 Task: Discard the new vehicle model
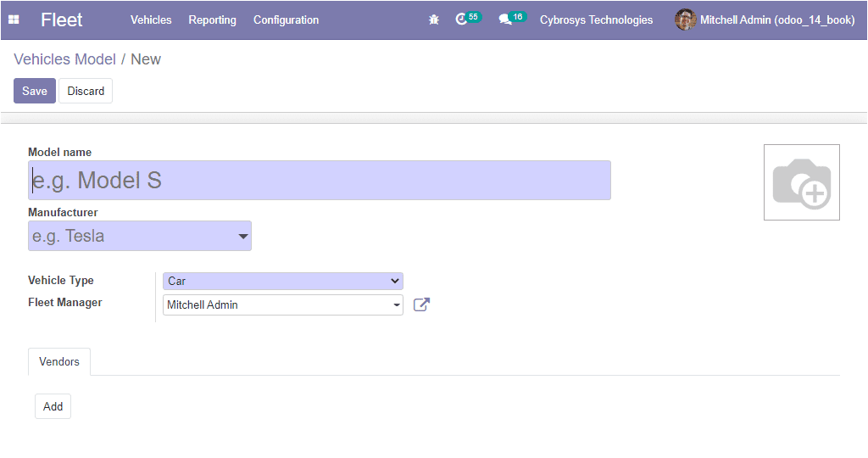(x=86, y=91)
